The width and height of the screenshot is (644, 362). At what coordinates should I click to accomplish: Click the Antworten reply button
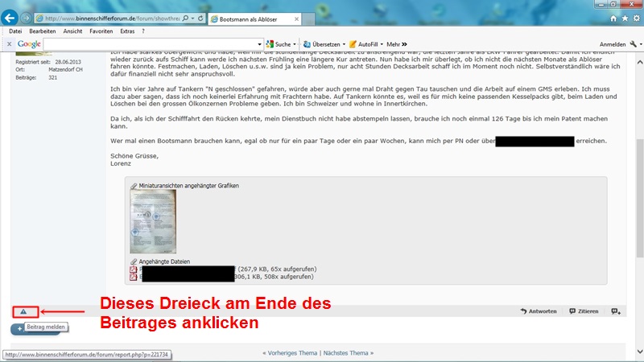(x=539, y=311)
